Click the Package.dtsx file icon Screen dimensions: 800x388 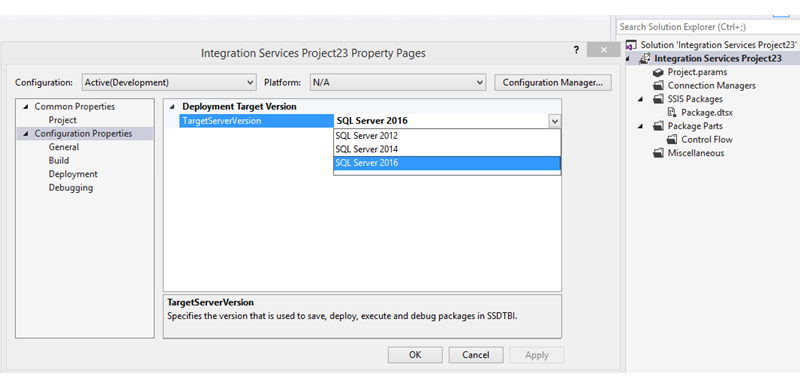tap(672, 112)
